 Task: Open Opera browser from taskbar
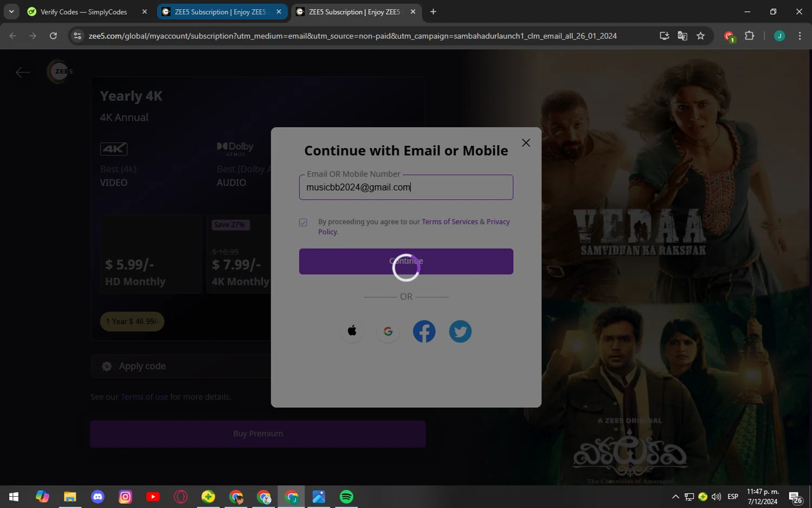(x=181, y=497)
